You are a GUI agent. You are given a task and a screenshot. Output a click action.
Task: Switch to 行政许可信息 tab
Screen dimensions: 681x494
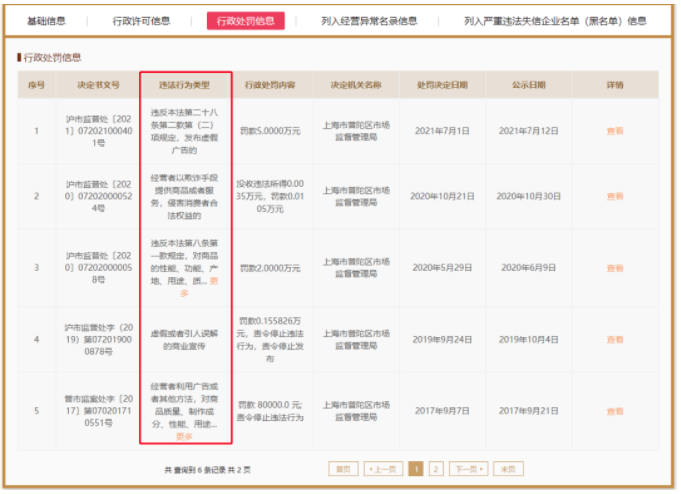click(x=141, y=21)
